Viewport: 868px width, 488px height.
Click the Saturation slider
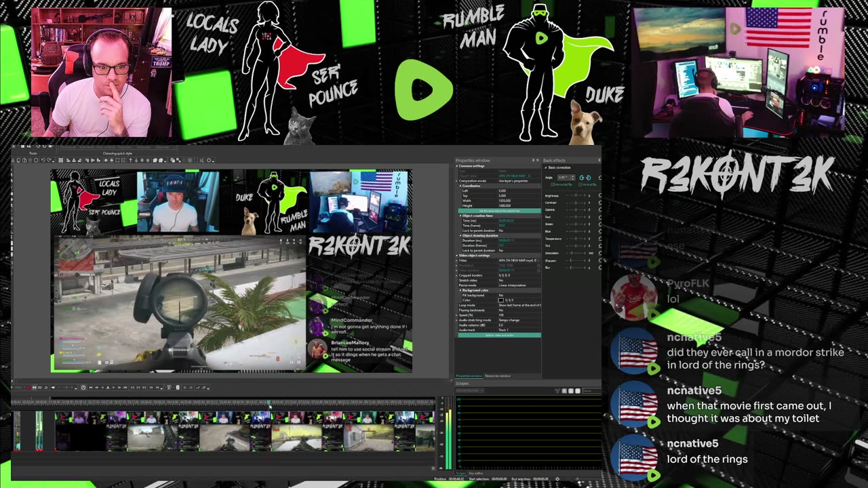(576, 253)
